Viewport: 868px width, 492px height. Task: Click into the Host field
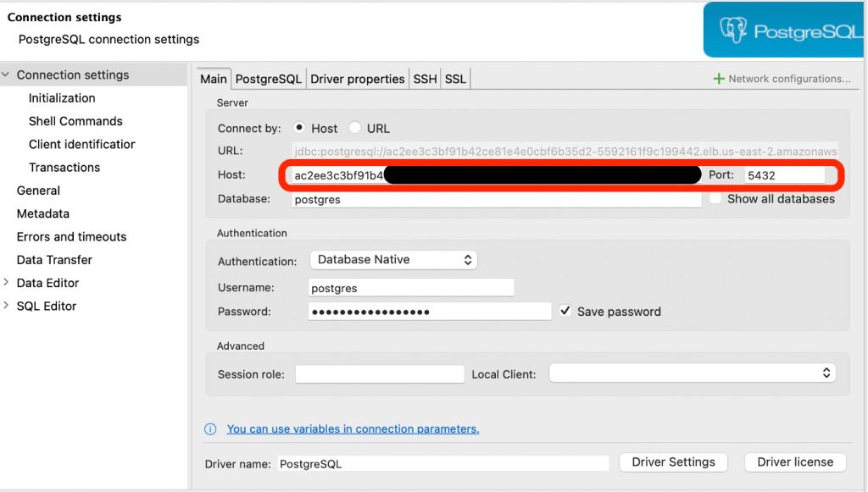497,175
